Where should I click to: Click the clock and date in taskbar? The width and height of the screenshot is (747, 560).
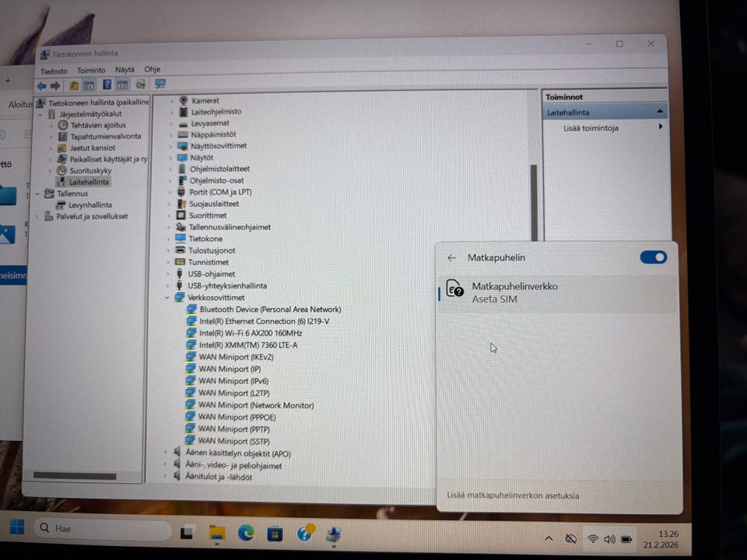[x=661, y=539]
